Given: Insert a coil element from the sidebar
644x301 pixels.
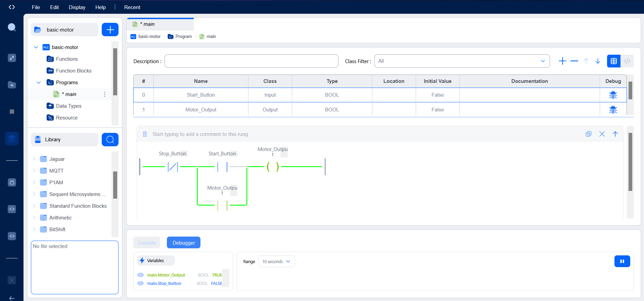Looking at the screenshot, I should [x=12, y=209].
